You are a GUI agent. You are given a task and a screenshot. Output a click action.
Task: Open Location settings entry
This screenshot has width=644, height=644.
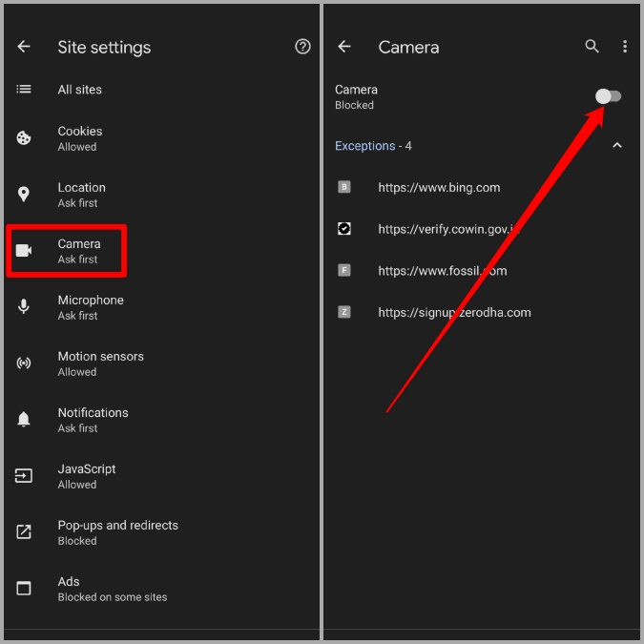click(x=161, y=195)
